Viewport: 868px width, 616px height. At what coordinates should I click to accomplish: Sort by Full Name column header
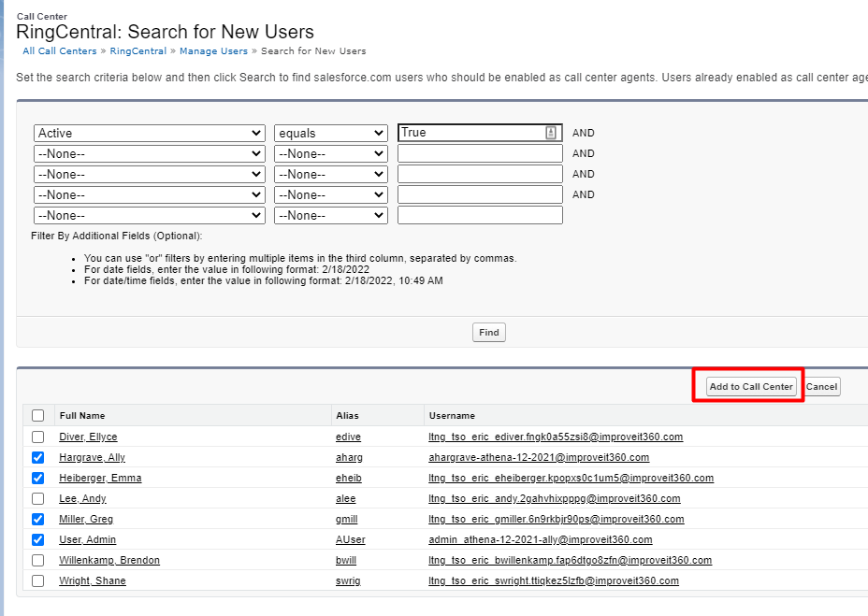82,416
